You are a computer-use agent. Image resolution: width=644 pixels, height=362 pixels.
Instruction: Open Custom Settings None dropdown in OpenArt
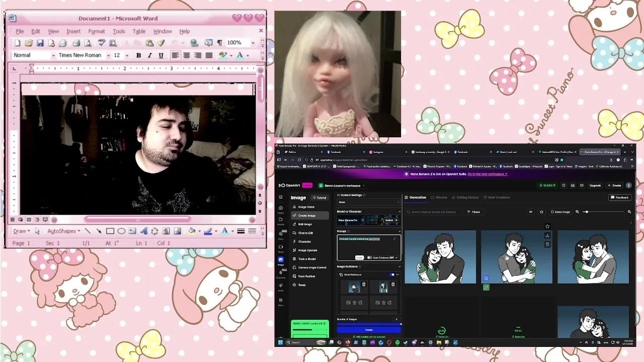[369, 202]
